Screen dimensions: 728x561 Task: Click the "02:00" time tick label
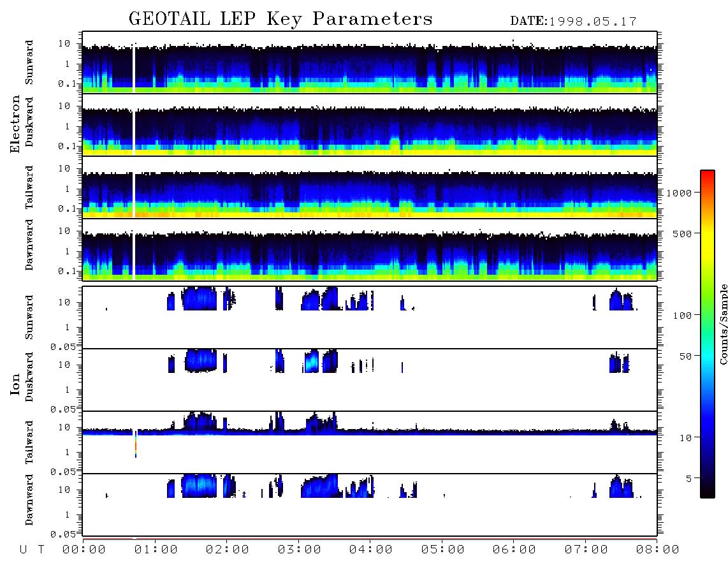click(227, 550)
